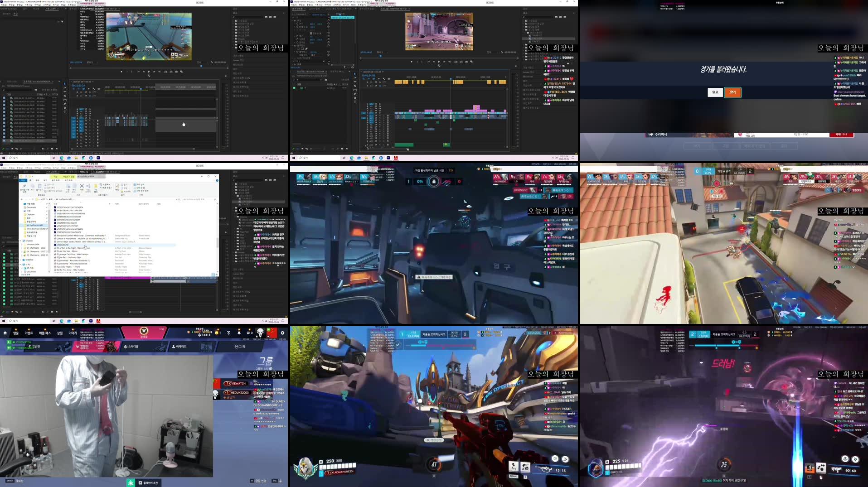Click Windows Start button on top-left taskbar
This screenshot has width=868, height=487.
(4, 158)
